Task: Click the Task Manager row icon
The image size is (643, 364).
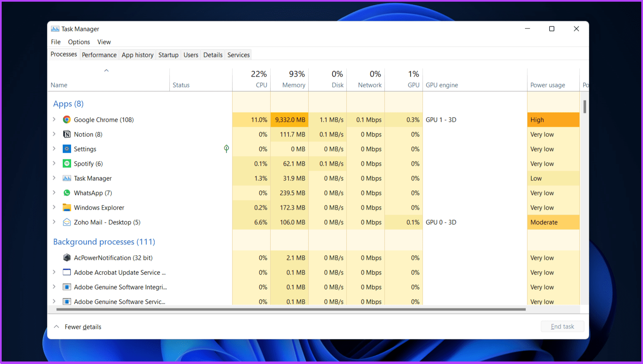Action: tap(67, 178)
